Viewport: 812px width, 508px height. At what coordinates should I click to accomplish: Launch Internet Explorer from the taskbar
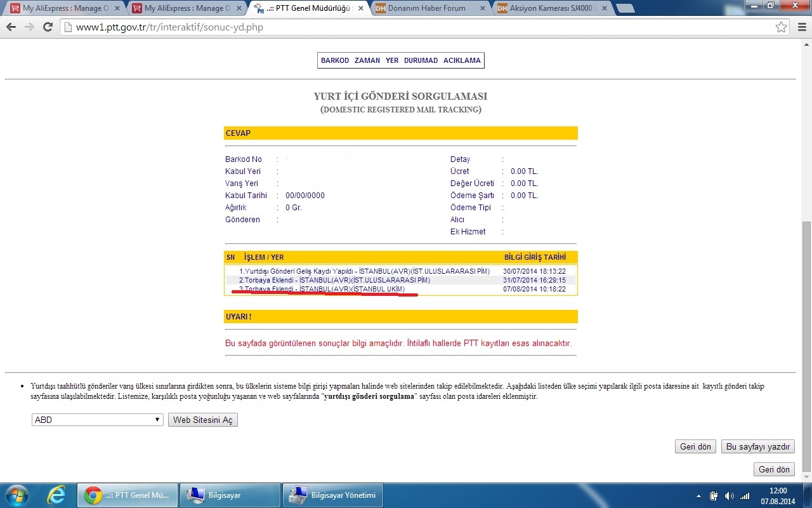(x=56, y=495)
